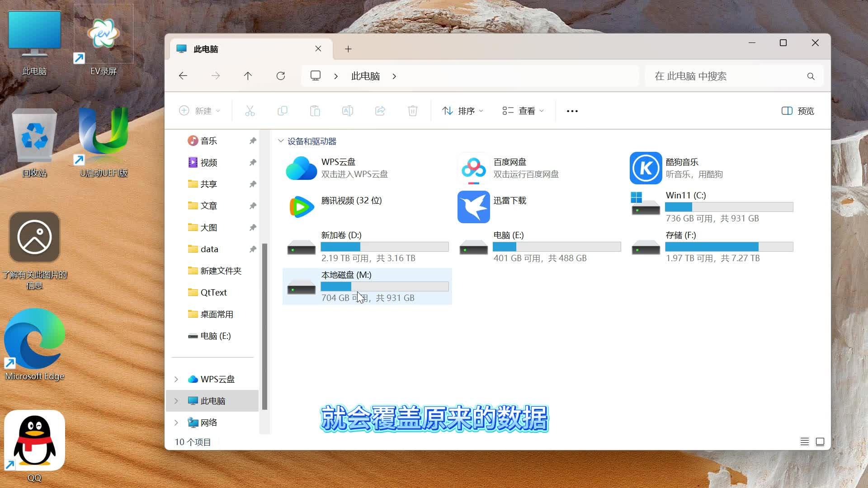868x488 pixels.
Task: Open the 百度网盘 icon
Action: click(473, 168)
